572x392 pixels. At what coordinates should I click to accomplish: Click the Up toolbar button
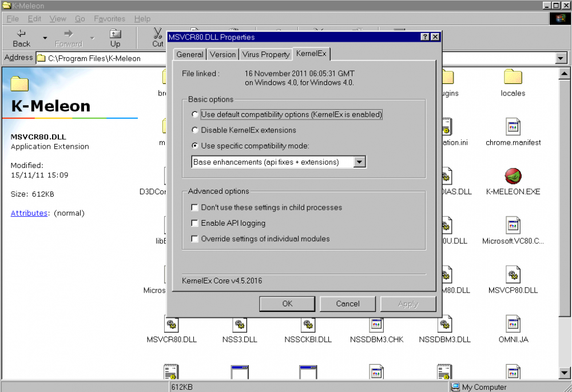[x=116, y=38]
